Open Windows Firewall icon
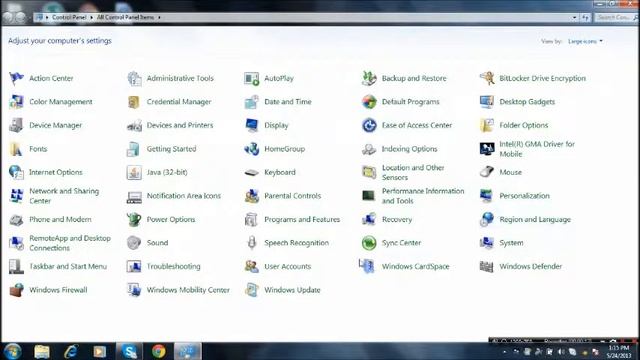This screenshot has height=360, width=640. (16, 290)
